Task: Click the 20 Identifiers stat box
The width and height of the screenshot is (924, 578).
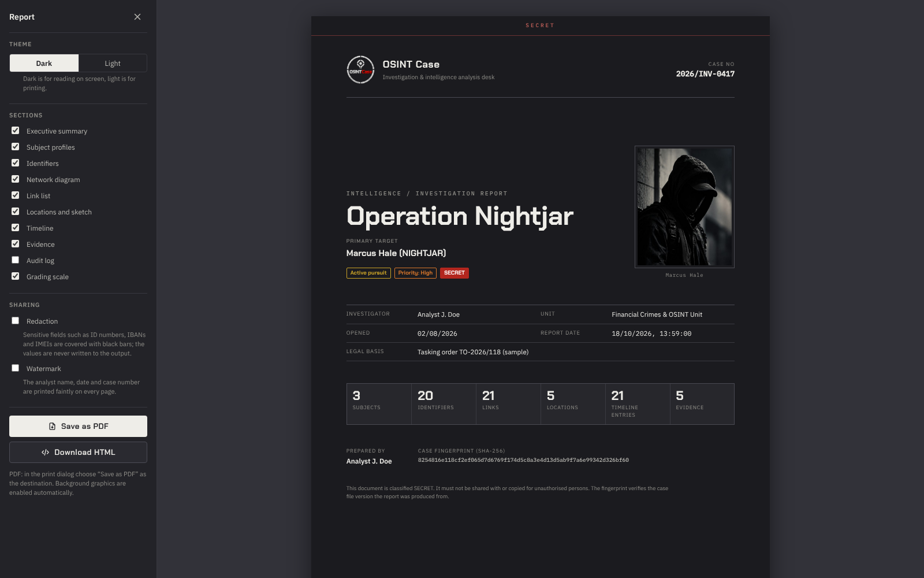Action: pyautogui.click(x=444, y=404)
